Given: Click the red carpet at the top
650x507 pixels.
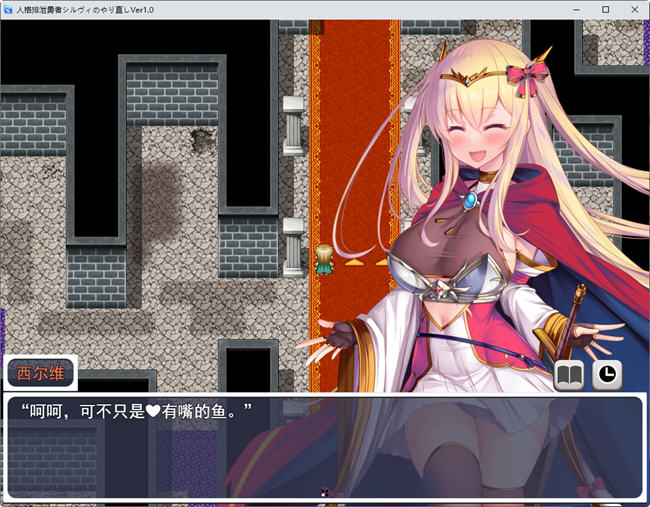Looking at the screenshot, I should (x=354, y=60).
